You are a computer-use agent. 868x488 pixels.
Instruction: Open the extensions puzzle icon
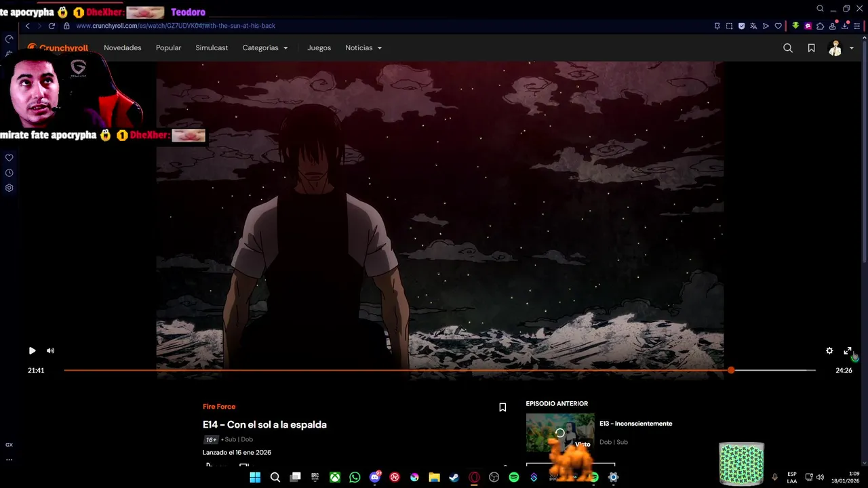(x=820, y=26)
